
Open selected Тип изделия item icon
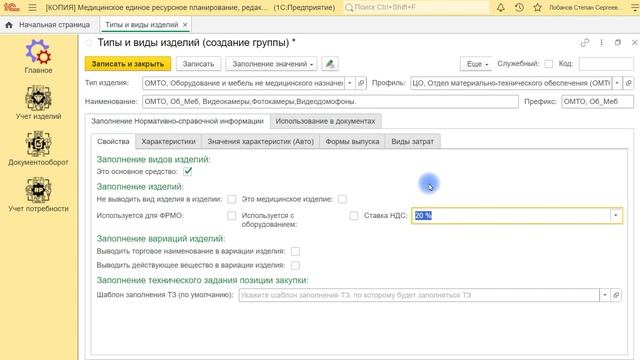pos(361,83)
